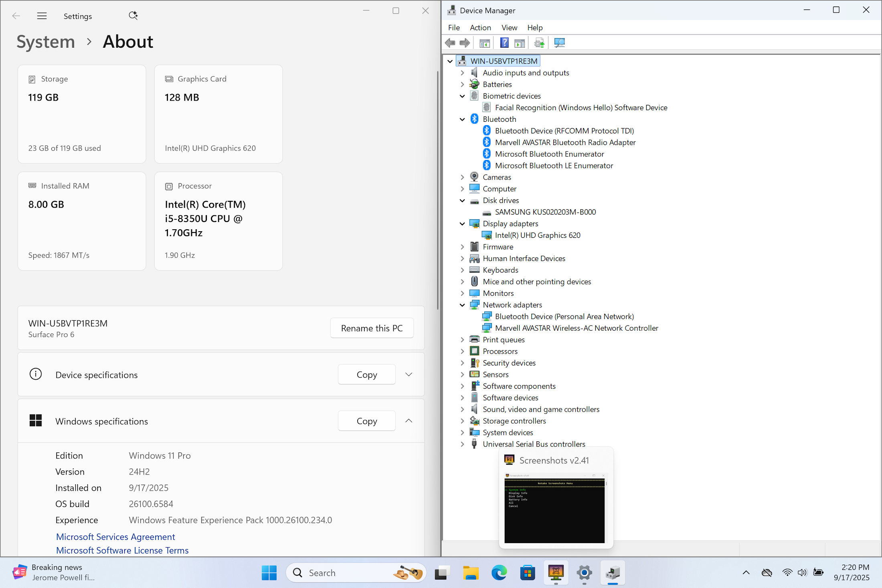This screenshot has width=882, height=588.
Task: Select Bluetooth Device (RFCOMM Protocol TDI)
Action: (564, 131)
